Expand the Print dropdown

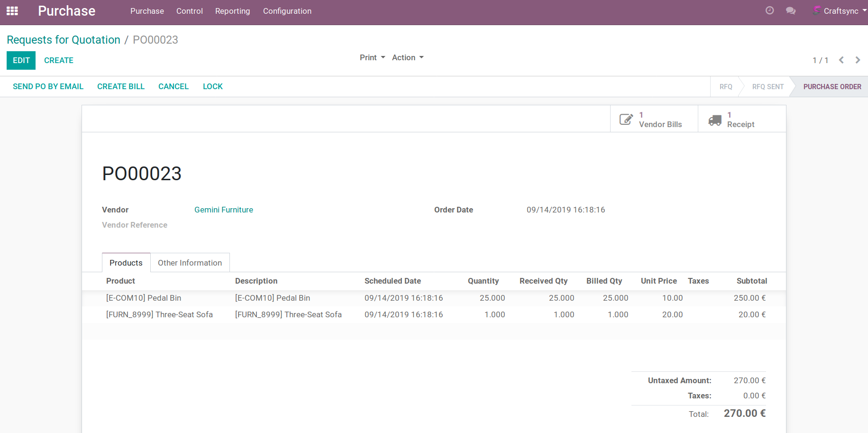pyautogui.click(x=372, y=57)
